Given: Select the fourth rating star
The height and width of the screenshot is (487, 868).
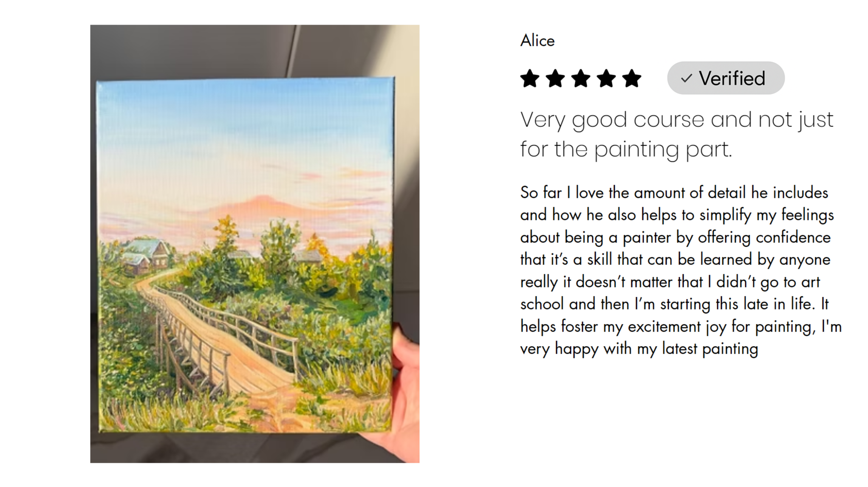Looking at the screenshot, I should click(606, 79).
